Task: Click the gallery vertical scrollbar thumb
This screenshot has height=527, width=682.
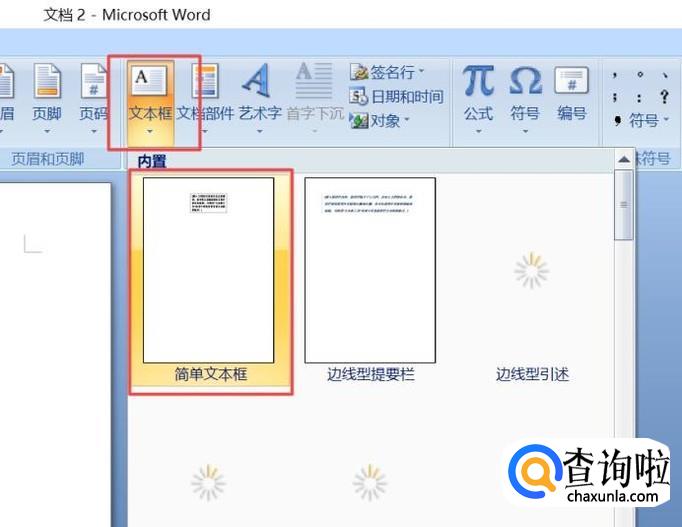Action: click(624, 205)
